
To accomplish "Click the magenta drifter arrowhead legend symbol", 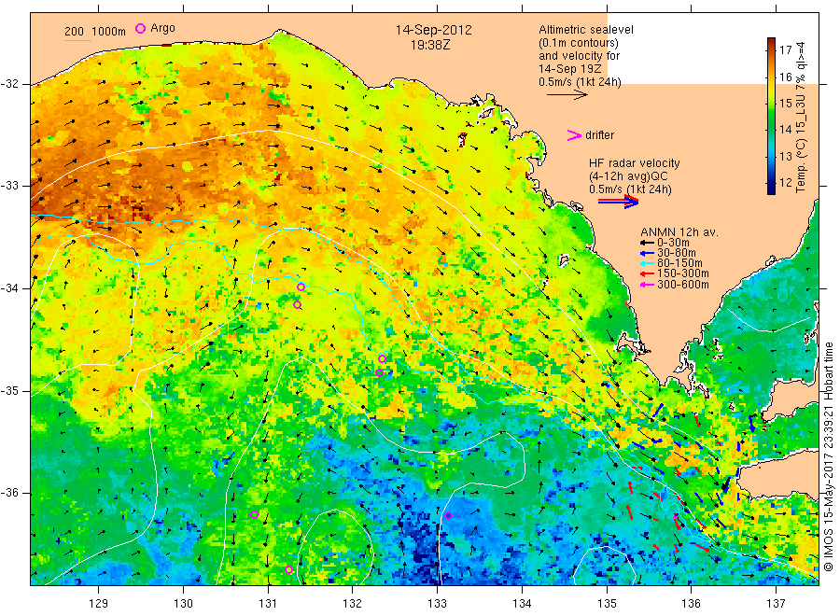I will [574, 135].
